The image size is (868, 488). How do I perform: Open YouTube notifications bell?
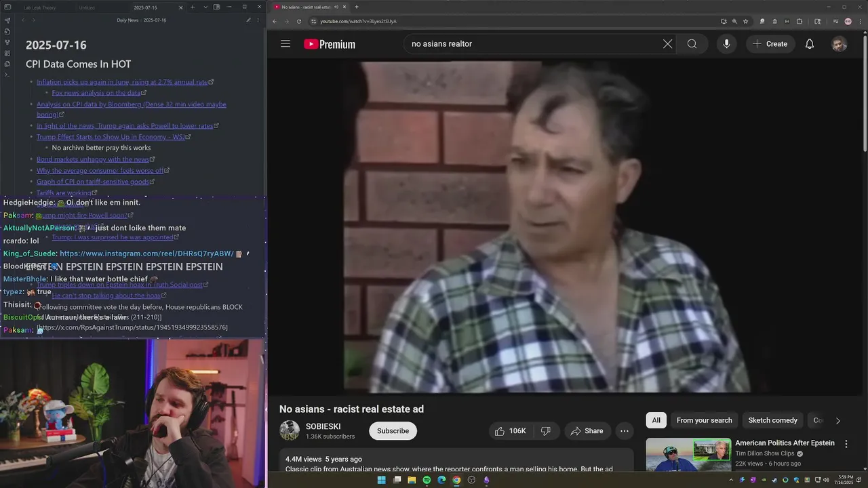810,44
